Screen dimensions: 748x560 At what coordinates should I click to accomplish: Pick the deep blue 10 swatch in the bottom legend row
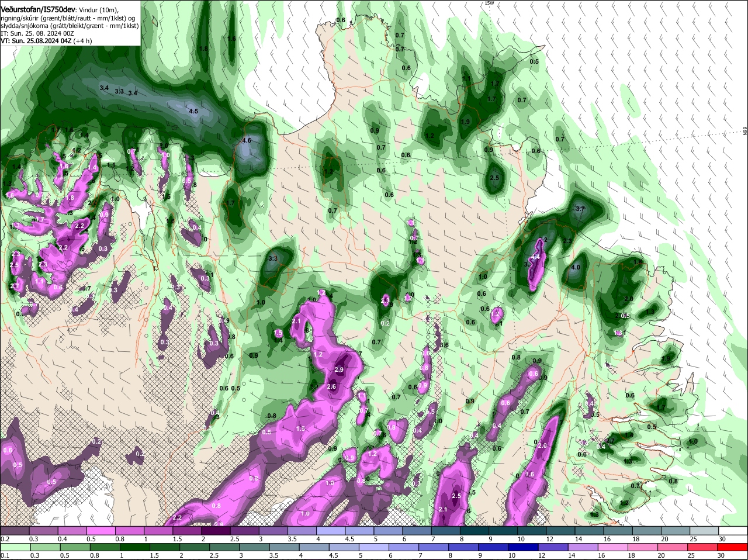click(x=522, y=547)
